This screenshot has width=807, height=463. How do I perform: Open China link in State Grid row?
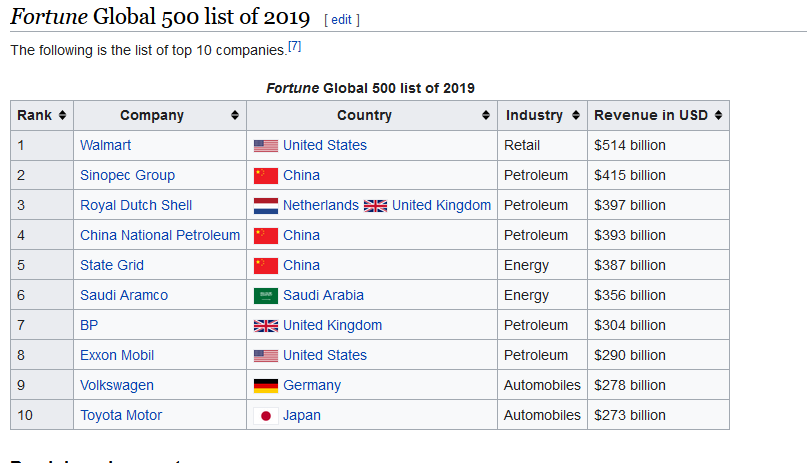301,265
